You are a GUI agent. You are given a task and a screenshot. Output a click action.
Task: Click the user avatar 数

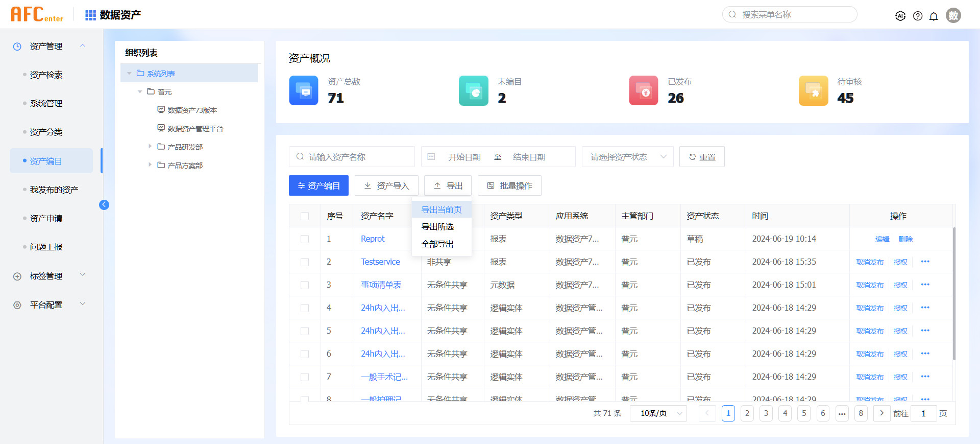point(953,15)
